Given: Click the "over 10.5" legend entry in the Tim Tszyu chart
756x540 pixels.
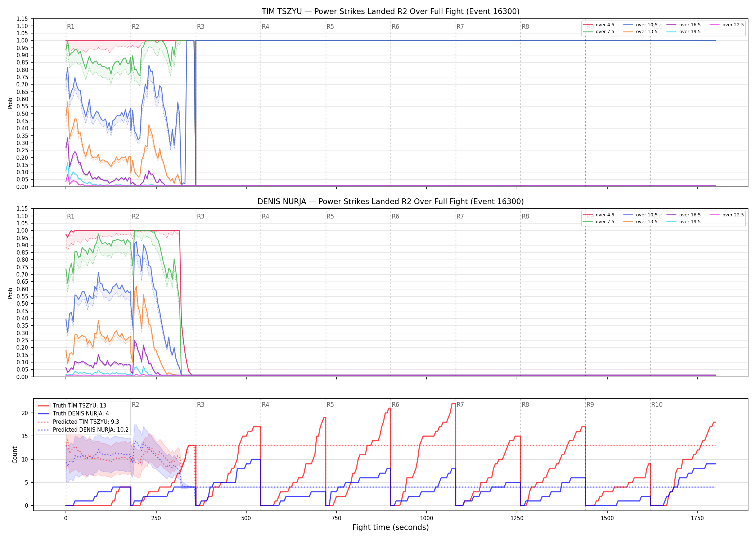Looking at the screenshot, I should pos(640,25).
